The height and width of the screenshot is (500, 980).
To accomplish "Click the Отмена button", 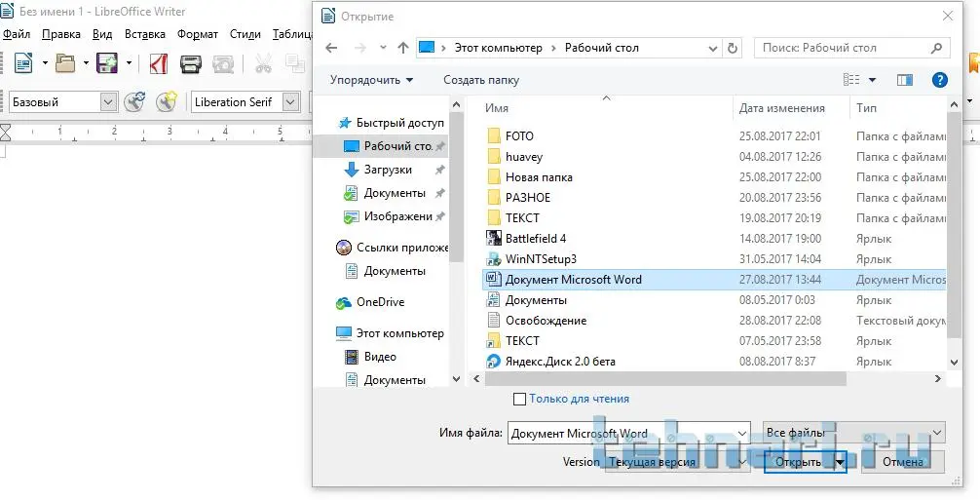I will [x=903, y=462].
